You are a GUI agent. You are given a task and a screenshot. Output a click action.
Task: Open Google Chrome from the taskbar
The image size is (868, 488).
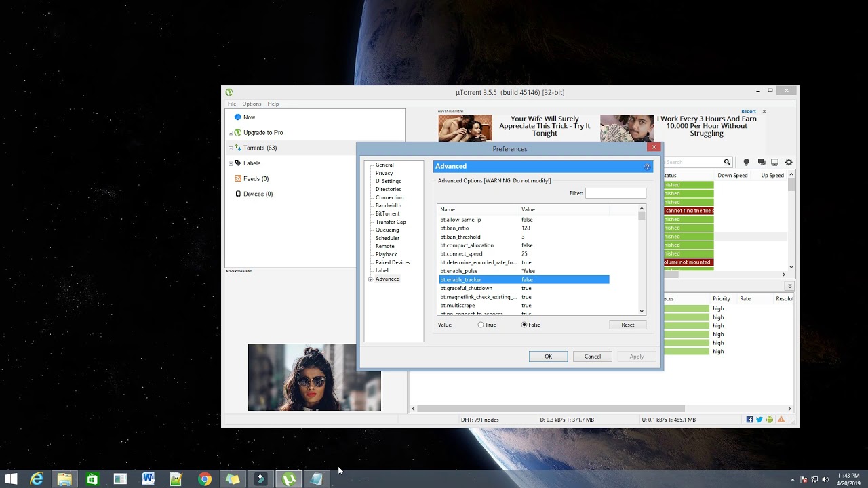pyautogui.click(x=204, y=479)
